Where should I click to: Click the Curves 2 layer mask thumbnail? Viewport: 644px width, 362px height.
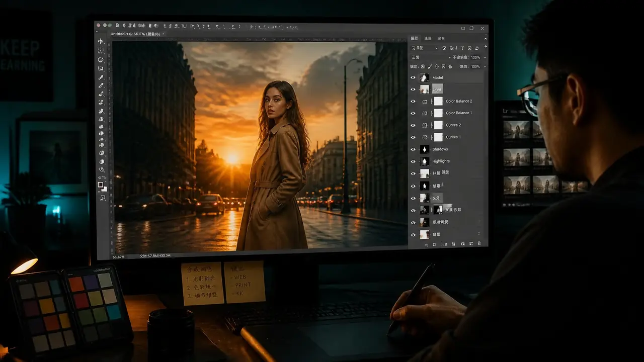[x=438, y=125]
